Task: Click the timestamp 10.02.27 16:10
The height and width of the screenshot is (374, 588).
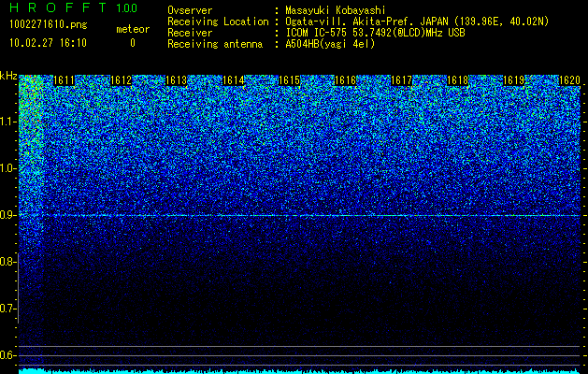Action: tap(48, 43)
